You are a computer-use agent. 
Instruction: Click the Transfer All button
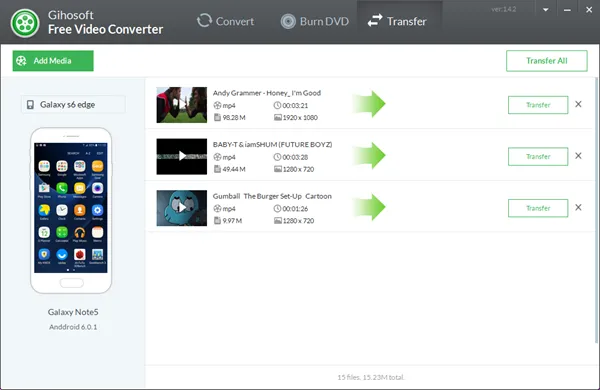tap(546, 61)
